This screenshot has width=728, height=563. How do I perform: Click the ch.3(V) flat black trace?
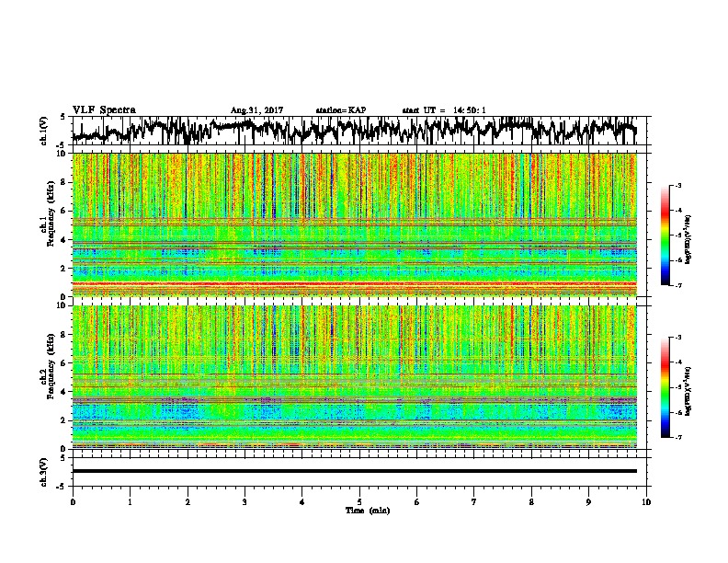355,471
